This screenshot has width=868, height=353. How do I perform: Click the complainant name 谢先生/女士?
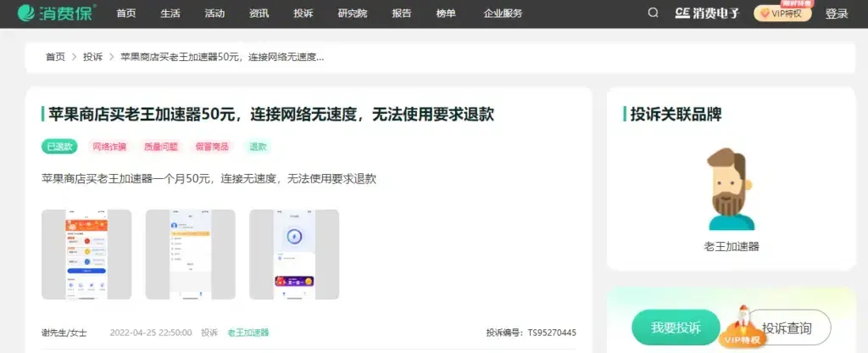pyautogui.click(x=64, y=333)
